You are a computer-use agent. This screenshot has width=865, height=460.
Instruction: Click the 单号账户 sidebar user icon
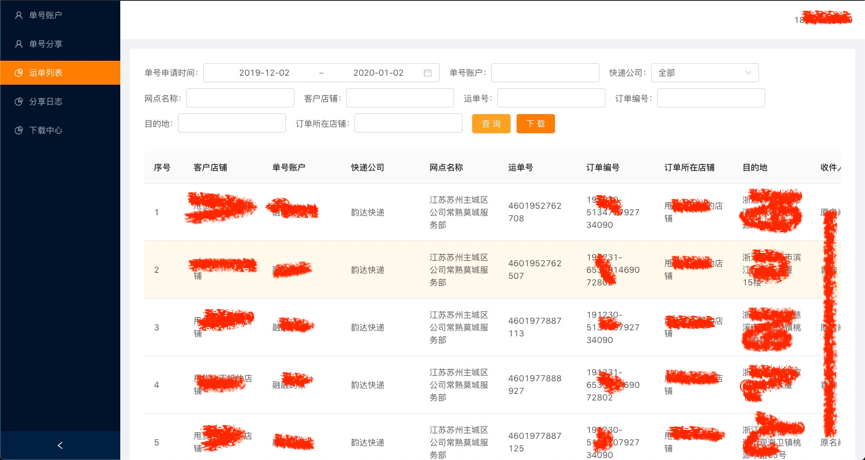18,15
